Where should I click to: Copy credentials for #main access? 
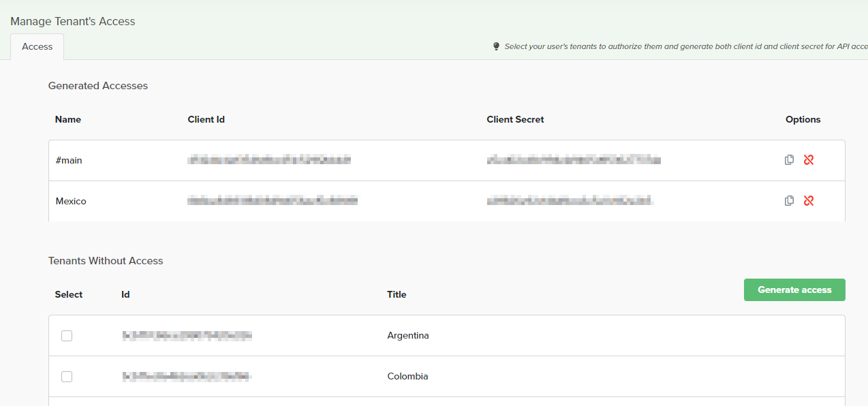point(789,160)
